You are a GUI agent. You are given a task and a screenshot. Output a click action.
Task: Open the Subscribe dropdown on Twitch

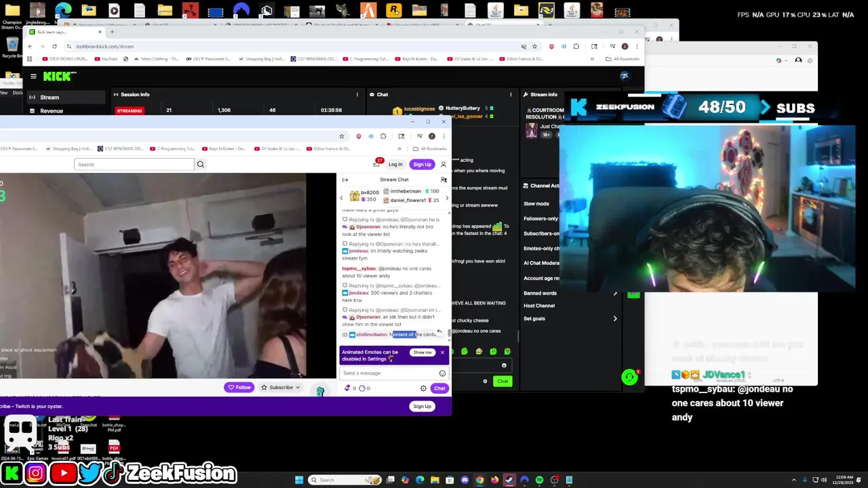pyautogui.click(x=281, y=388)
